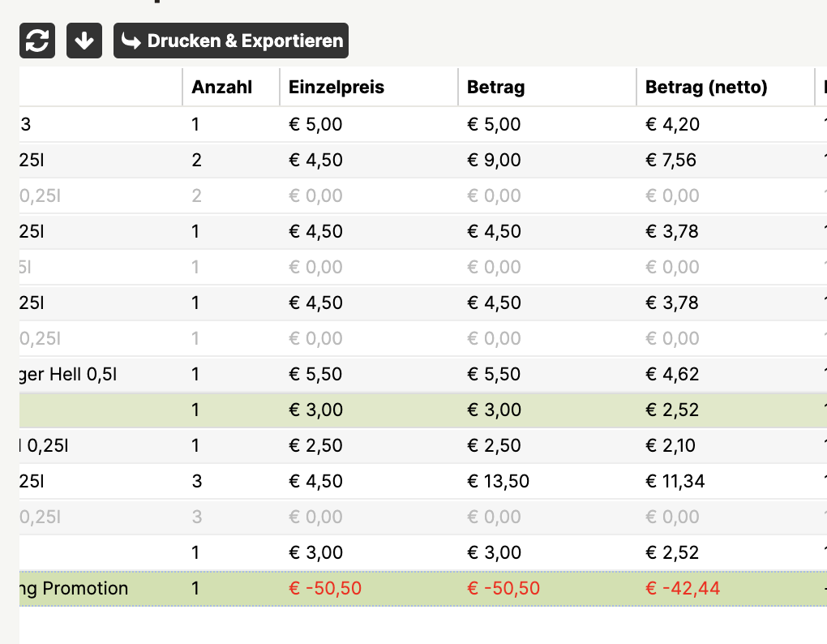Click the € 4,62 netto cell
827x644 pixels.
[x=672, y=375]
